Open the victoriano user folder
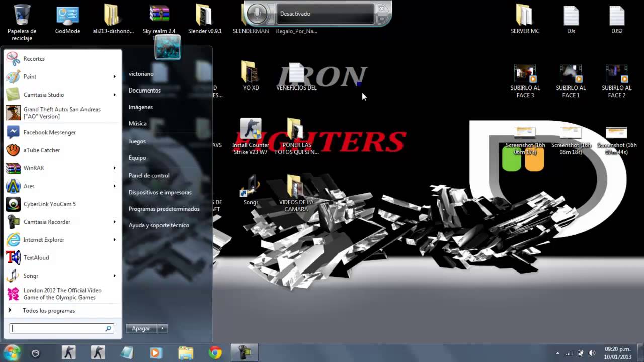Screen dimensions: 644x362 [141, 74]
